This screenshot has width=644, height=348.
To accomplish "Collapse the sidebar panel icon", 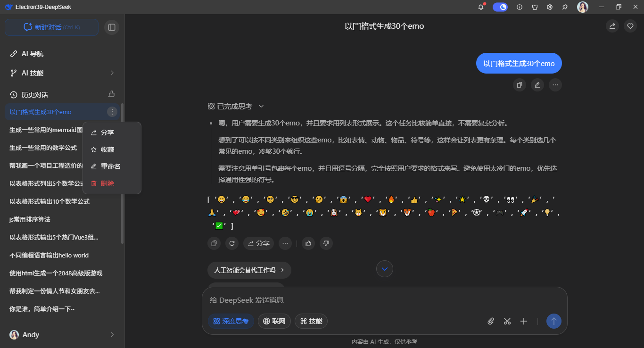I will [112, 27].
